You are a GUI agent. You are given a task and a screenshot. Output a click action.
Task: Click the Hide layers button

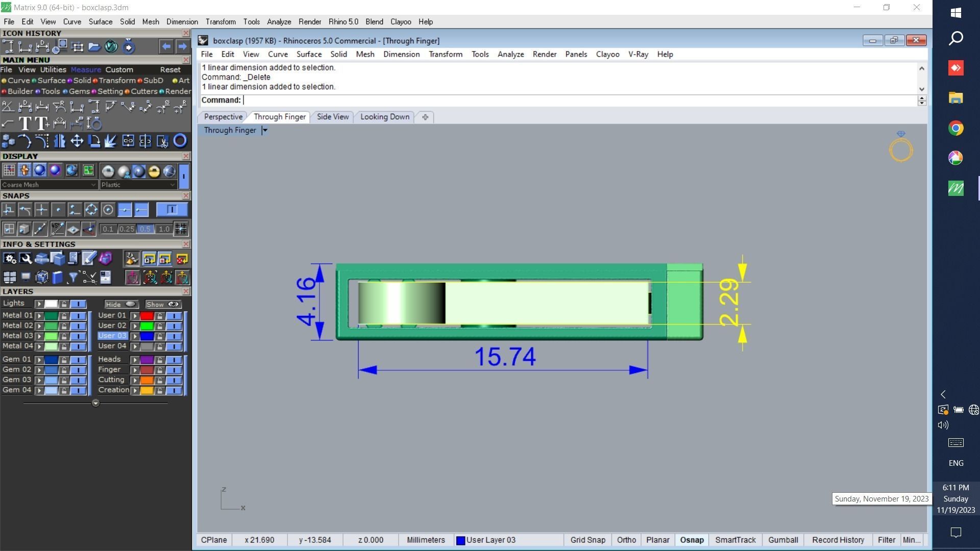[x=120, y=304]
